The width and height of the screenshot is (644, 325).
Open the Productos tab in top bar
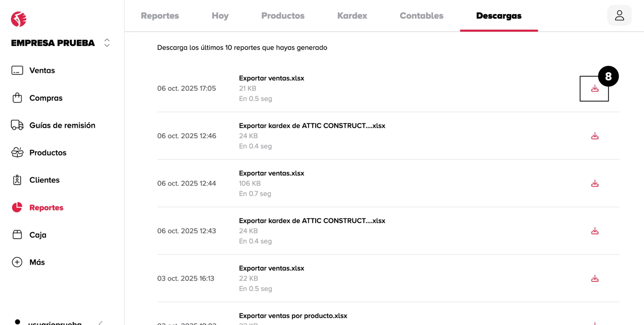click(x=283, y=16)
